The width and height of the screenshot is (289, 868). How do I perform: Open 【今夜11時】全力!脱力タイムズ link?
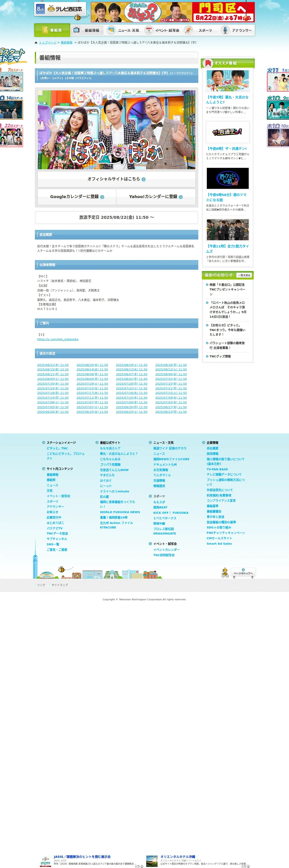click(x=227, y=249)
